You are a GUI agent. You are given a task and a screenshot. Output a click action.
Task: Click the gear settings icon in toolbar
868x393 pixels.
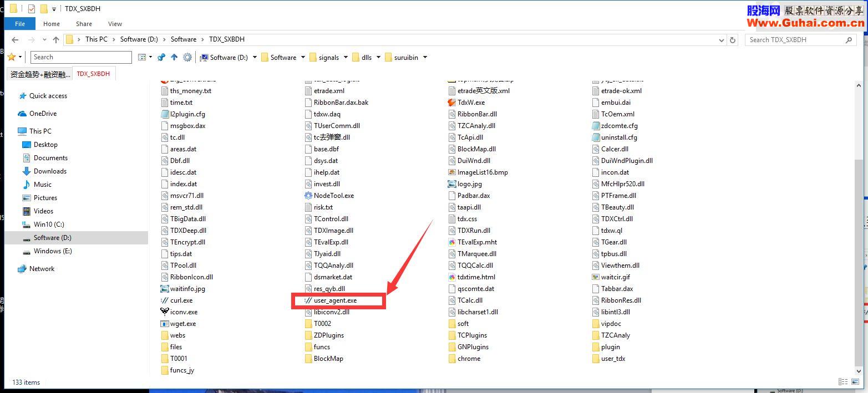pos(187,57)
